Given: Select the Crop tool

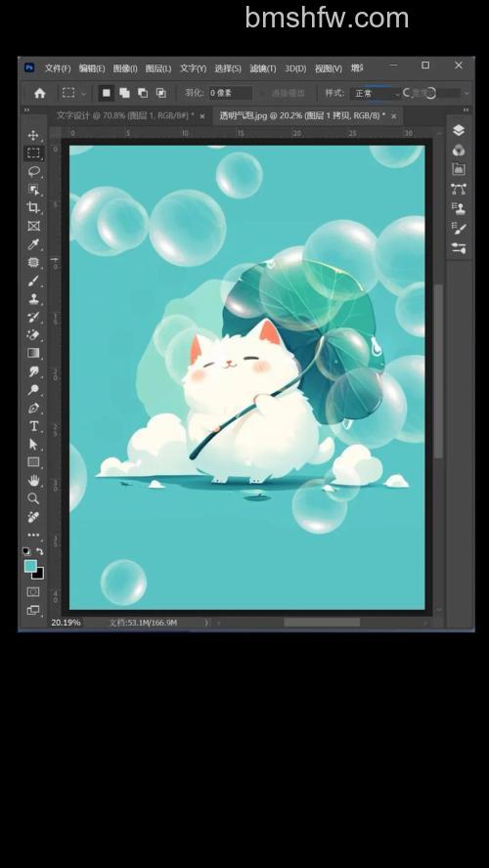Looking at the screenshot, I should tap(33, 207).
